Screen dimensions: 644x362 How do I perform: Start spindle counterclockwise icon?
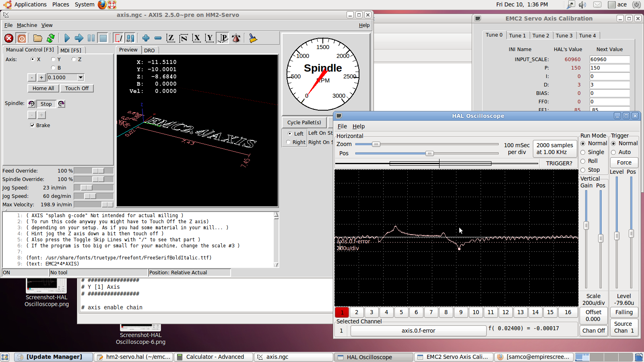[31, 104]
